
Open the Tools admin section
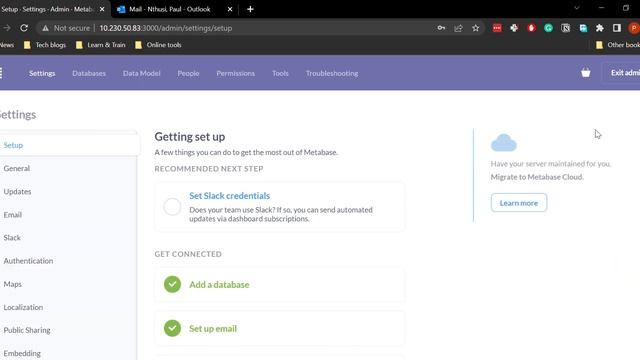[x=280, y=73]
